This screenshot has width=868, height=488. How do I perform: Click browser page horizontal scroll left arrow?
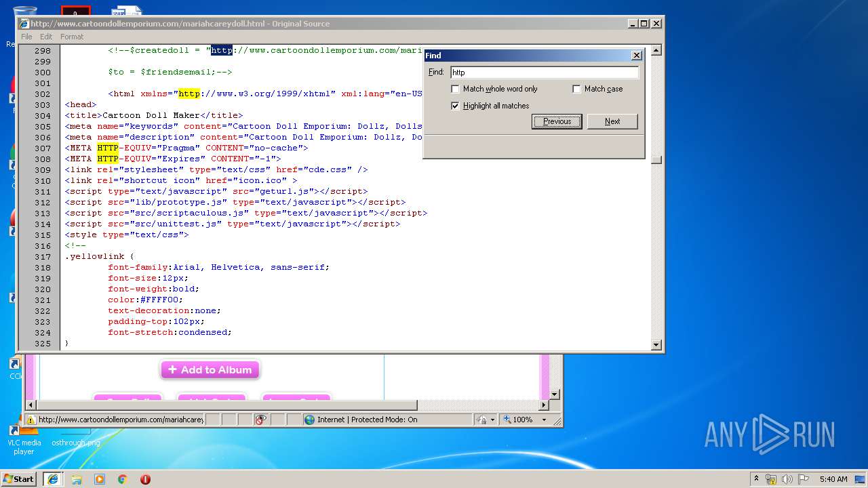click(31, 405)
